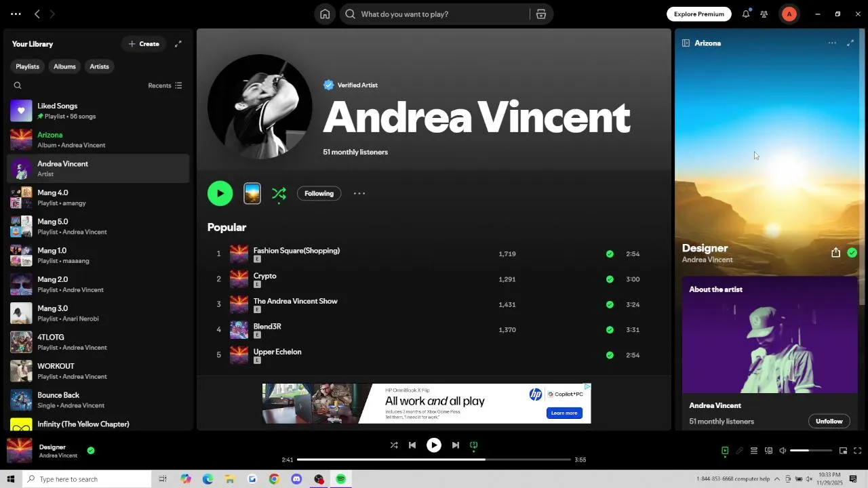This screenshot has height=488, width=868.
Task: Toggle saved checkmark beside Designer in player bar
Action: point(91,450)
